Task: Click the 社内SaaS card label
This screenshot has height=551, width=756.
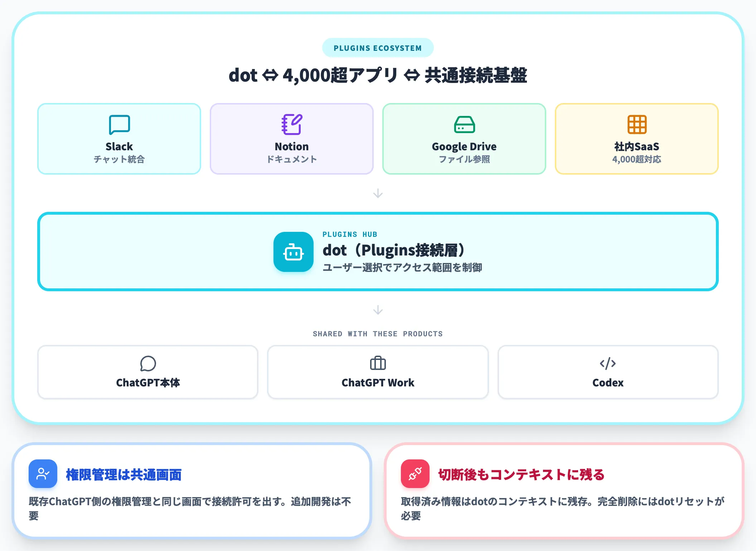Action: [x=637, y=146]
